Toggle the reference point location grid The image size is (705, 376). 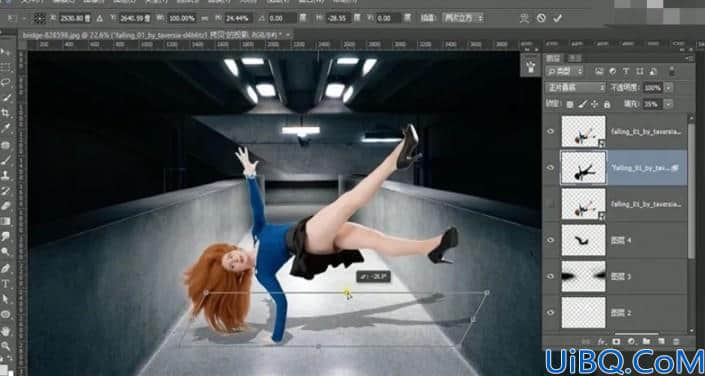click(x=40, y=18)
